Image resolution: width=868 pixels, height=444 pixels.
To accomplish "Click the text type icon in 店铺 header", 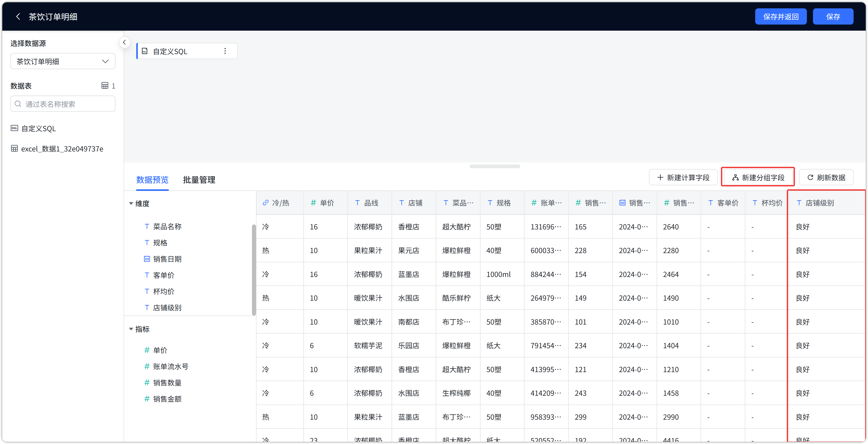I will click(401, 203).
